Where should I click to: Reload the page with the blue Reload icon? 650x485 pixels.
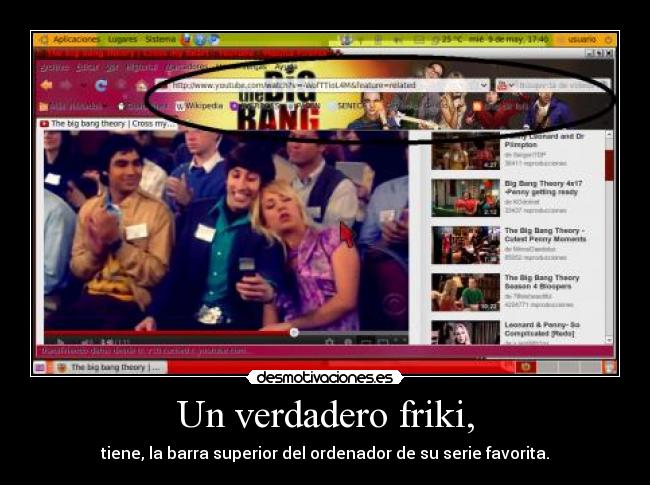tap(101, 85)
